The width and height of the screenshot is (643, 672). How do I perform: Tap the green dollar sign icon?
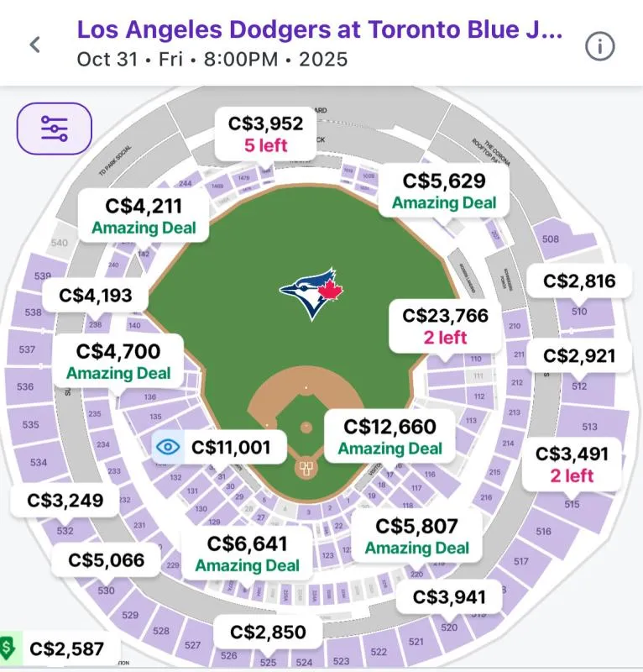coord(8,648)
